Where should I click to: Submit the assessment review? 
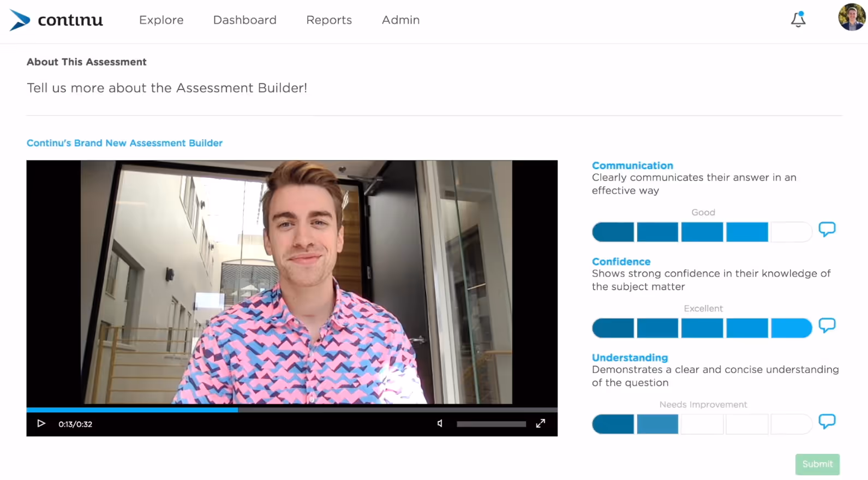[x=817, y=464]
